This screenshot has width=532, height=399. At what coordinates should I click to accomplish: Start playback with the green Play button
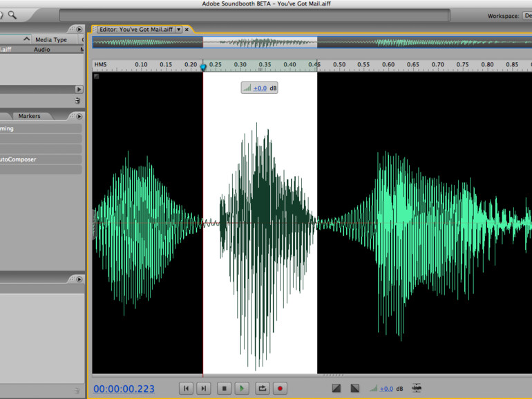[x=242, y=389]
